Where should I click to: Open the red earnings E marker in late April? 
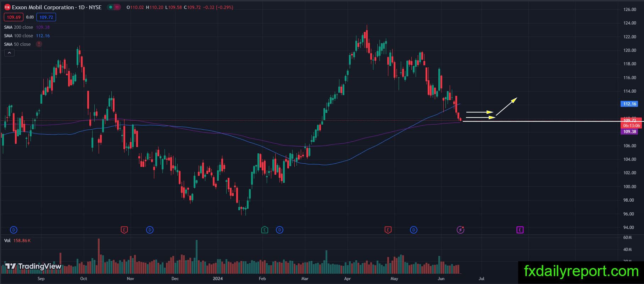[388, 230]
